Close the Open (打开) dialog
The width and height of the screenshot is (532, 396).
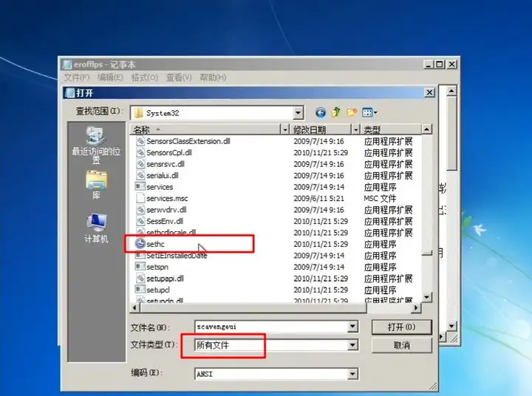click(x=429, y=92)
